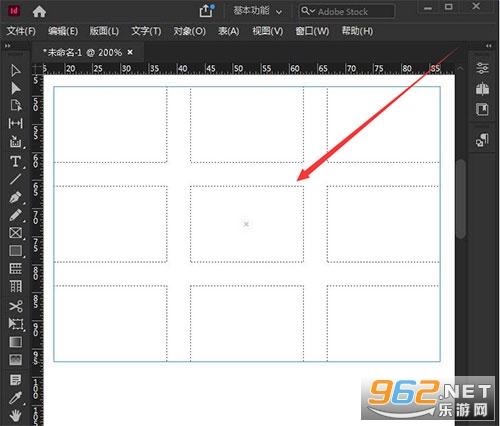Select the Gap tool
The height and width of the screenshot is (426, 500).
tap(15, 123)
